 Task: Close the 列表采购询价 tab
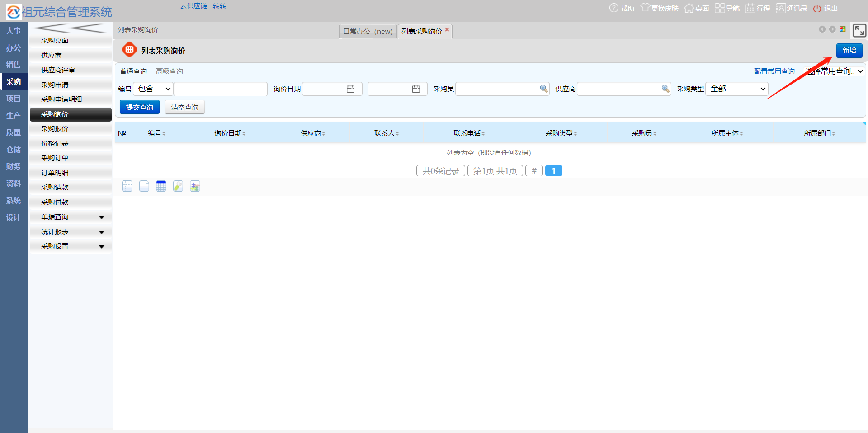[447, 29]
